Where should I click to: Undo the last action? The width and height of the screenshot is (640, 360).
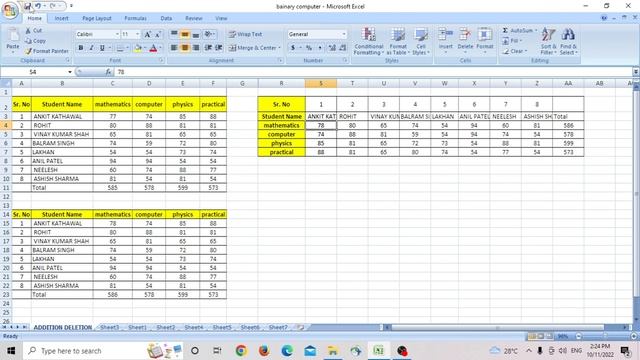(x=38, y=6)
